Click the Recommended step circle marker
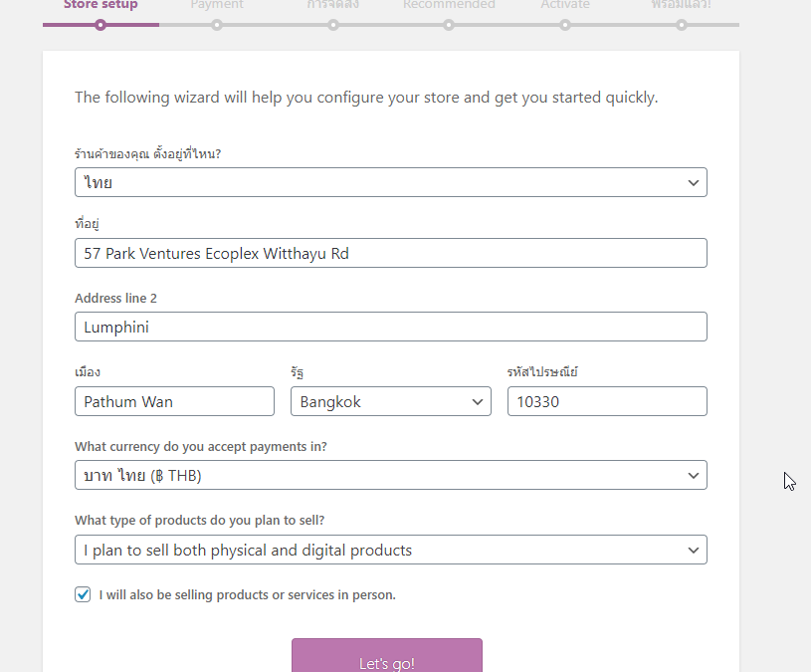This screenshot has width=811, height=672. [449, 25]
